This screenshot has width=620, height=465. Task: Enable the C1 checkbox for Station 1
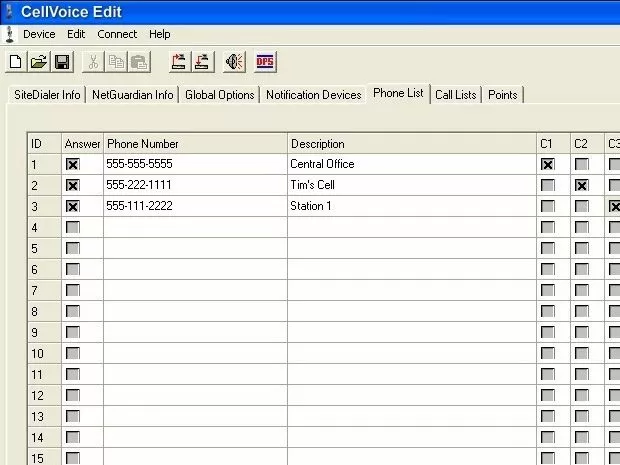pos(547,206)
